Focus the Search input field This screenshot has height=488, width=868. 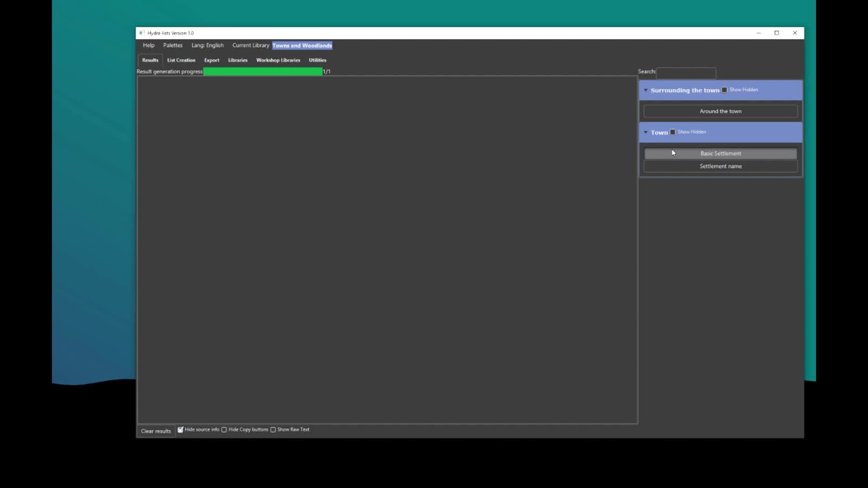tap(686, 73)
